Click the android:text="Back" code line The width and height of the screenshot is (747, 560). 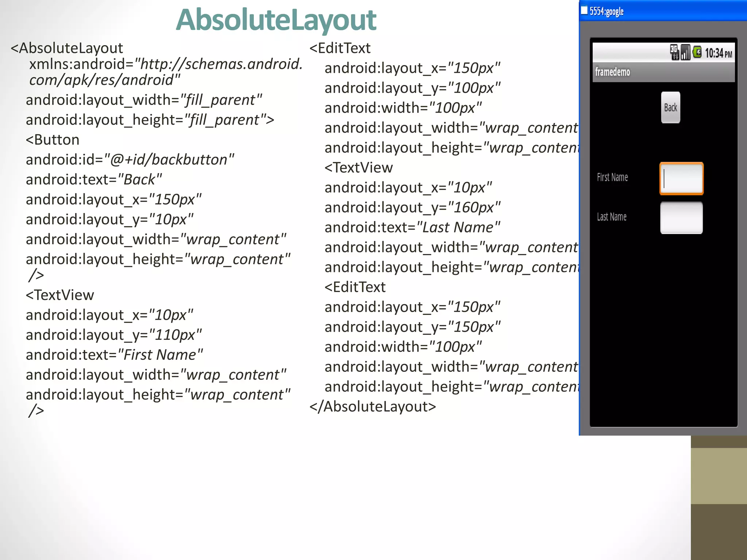pos(94,180)
